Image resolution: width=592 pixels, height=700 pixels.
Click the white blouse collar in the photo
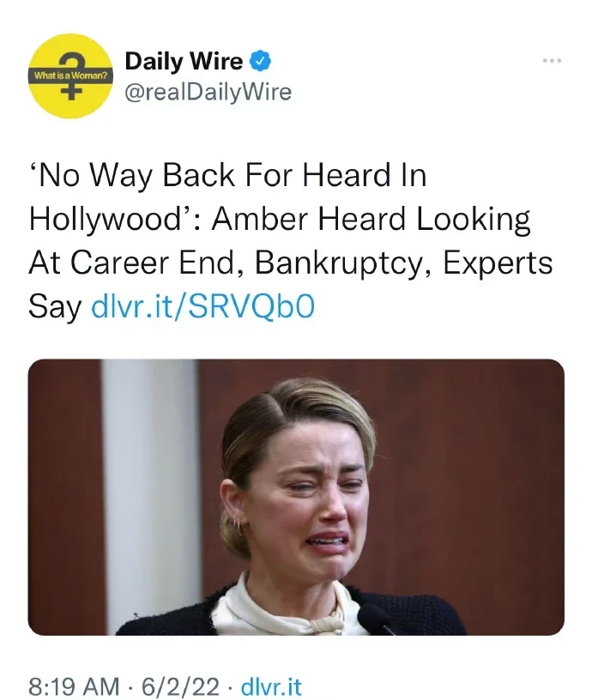pyautogui.click(x=286, y=607)
